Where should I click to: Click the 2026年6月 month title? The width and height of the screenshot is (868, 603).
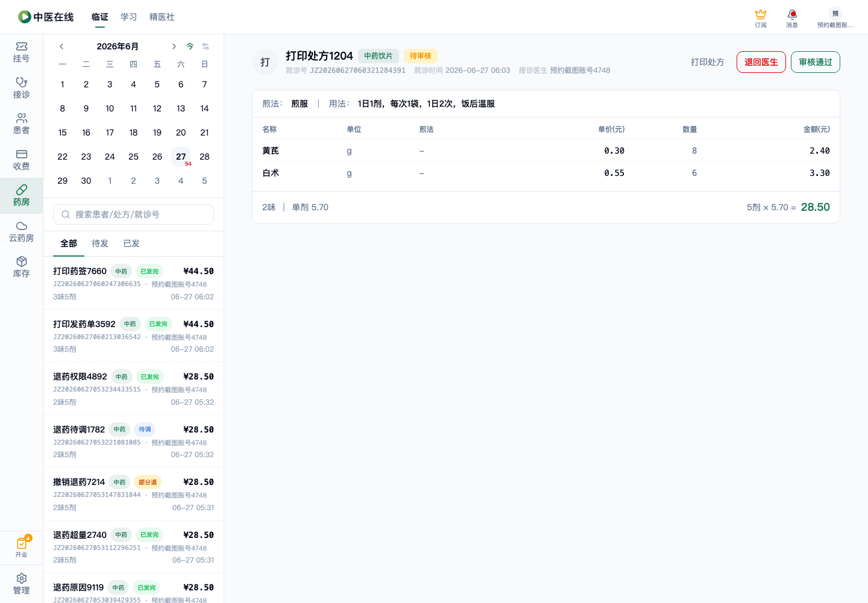coord(118,46)
